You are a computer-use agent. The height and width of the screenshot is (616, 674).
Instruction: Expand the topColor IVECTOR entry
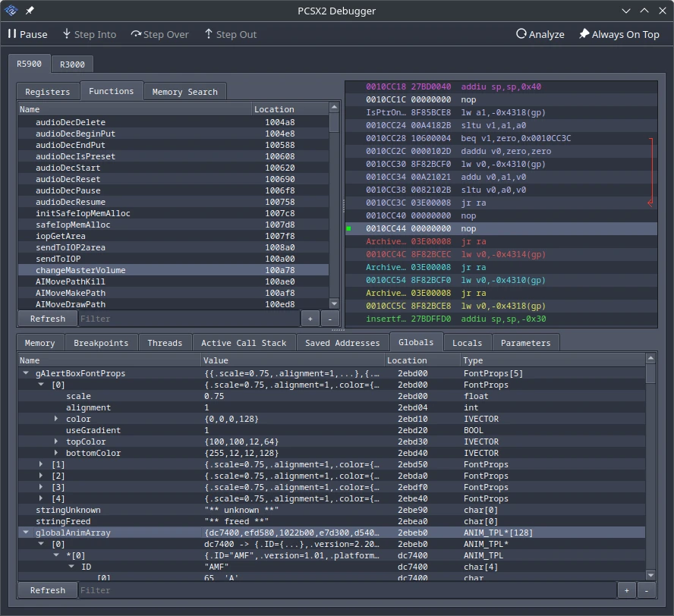[56, 442]
